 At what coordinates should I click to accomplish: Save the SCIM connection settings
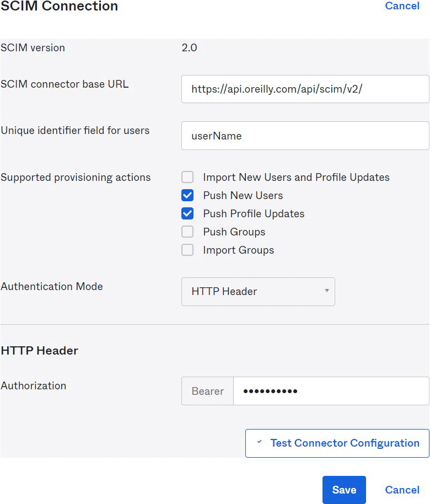tap(344, 490)
